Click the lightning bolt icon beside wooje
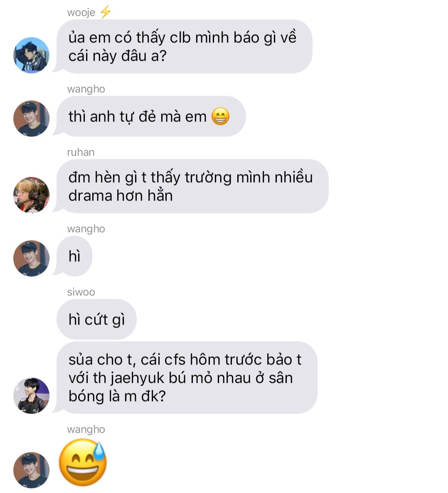448x493 pixels. [x=106, y=12]
